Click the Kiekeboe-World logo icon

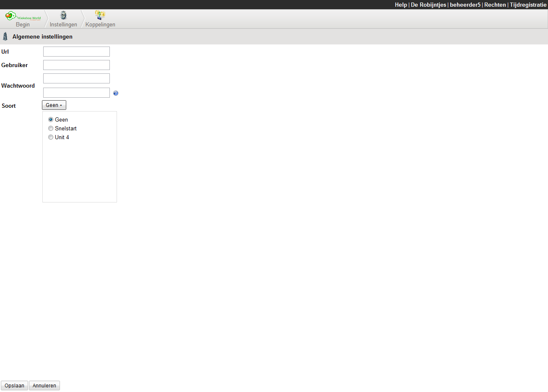pos(23,16)
